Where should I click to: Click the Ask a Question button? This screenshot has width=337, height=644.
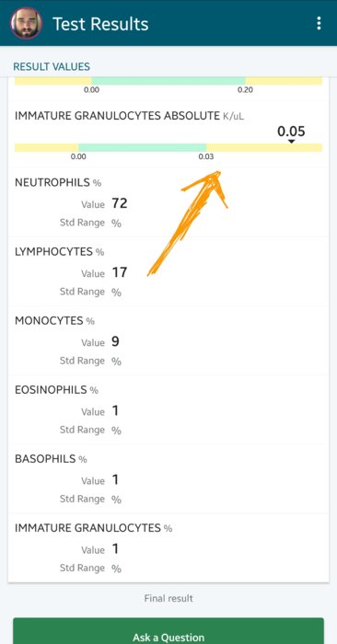click(x=168, y=631)
